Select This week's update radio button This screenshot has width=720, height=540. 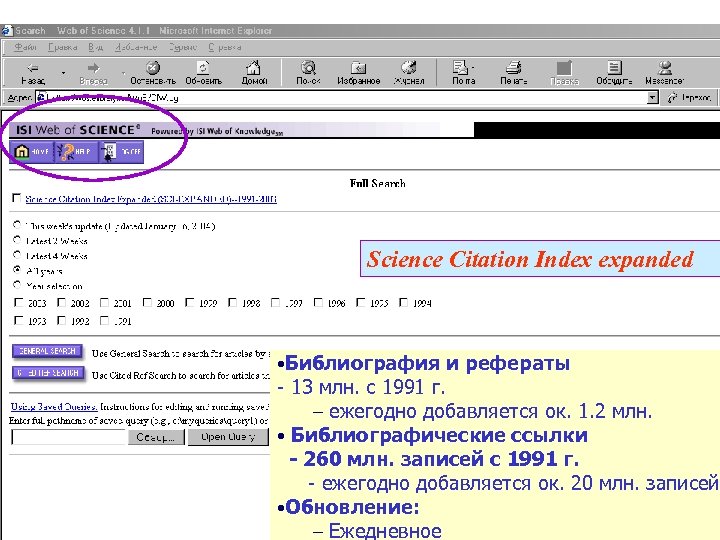[x=17, y=225]
